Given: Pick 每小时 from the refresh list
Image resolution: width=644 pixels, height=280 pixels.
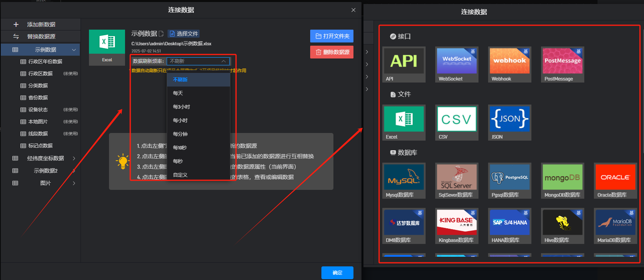Looking at the screenshot, I should (198, 121).
